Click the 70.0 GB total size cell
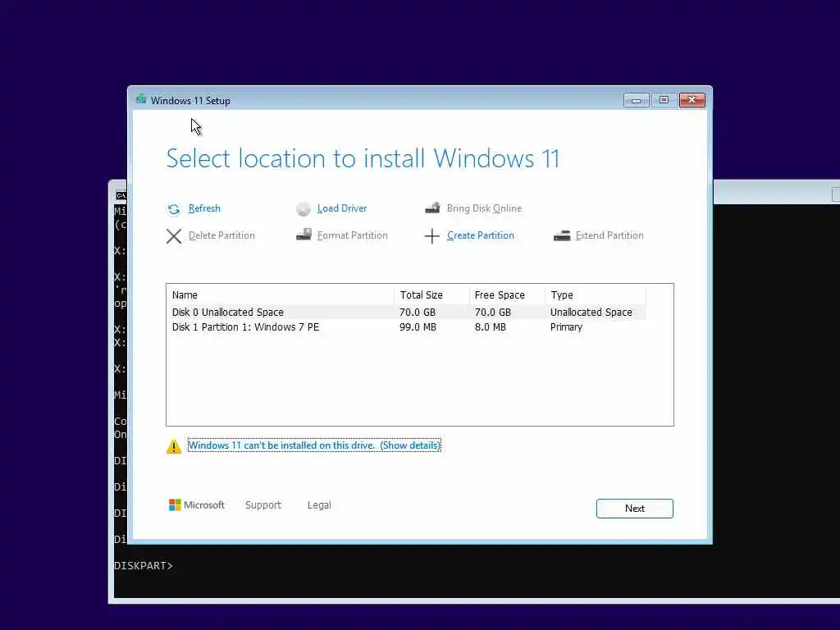 pyautogui.click(x=418, y=313)
